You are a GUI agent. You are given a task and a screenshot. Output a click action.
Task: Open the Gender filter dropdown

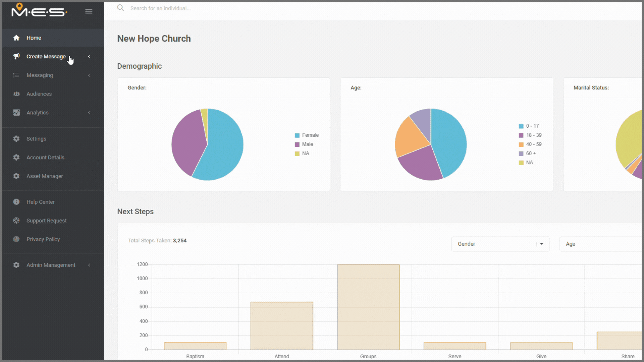click(500, 244)
